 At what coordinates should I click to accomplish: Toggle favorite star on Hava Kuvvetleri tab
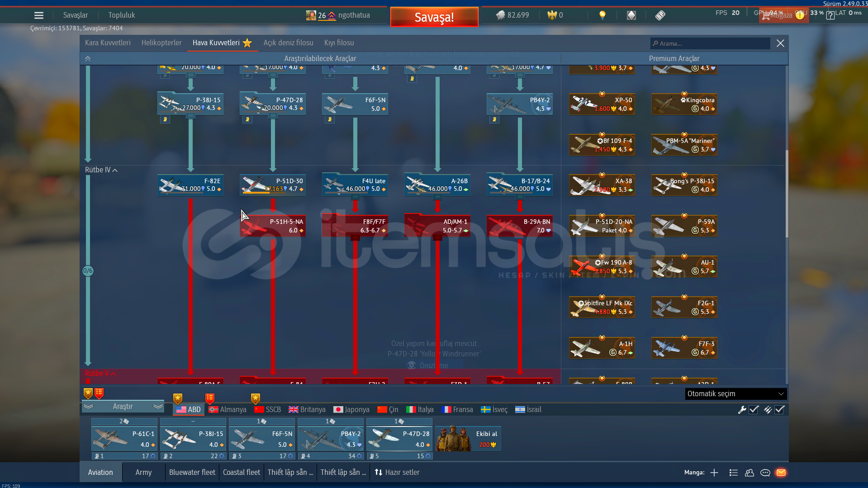[x=247, y=43]
